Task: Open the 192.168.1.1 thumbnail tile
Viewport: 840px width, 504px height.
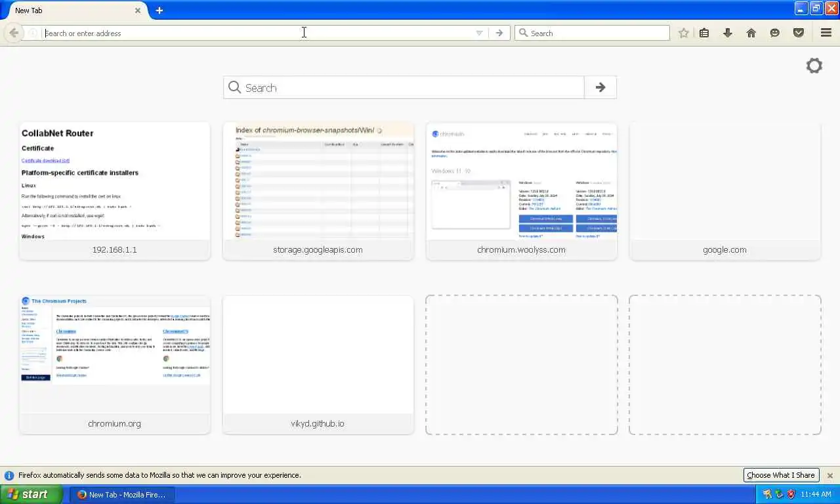Action: pyautogui.click(x=115, y=191)
